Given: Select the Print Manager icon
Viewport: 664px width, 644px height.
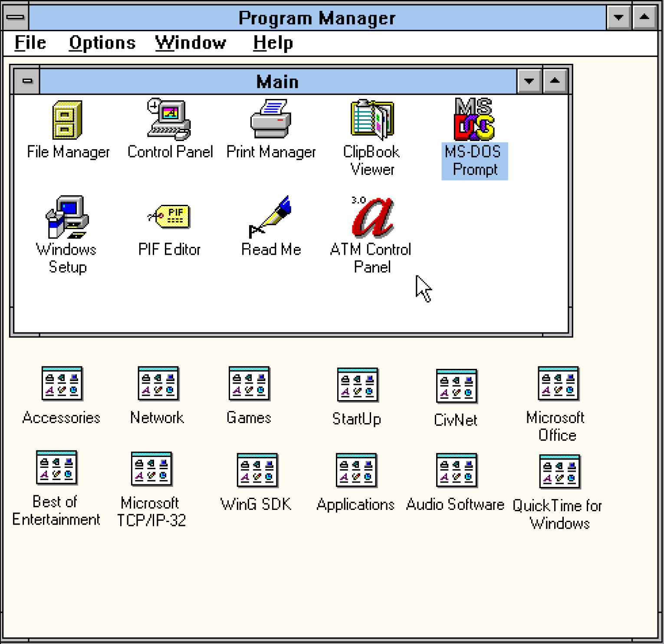Looking at the screenshot, I should pos(271,118).
